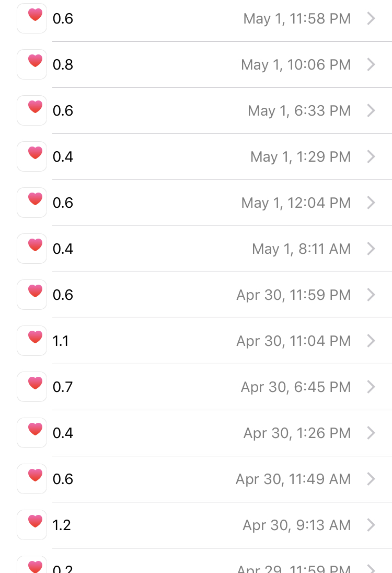Image resolution: width=392 pixels, height=573 pixels.
Task: Select the May 1, 1:29 PM timestamp
Action: (301, 157)
